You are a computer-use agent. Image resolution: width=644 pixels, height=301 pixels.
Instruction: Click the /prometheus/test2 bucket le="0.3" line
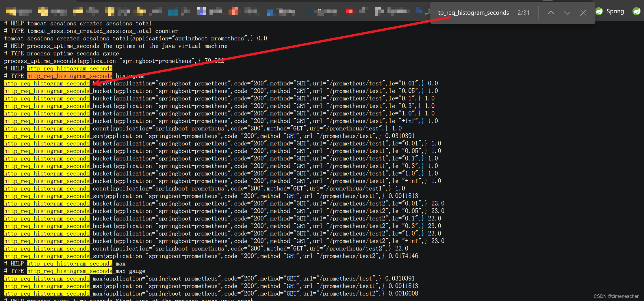222,226
